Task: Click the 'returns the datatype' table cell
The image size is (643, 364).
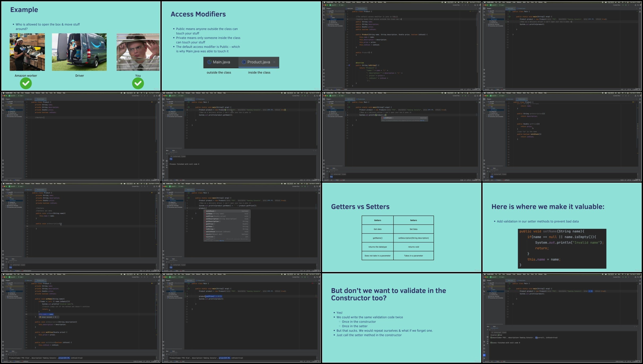Action: pos(378,247)
